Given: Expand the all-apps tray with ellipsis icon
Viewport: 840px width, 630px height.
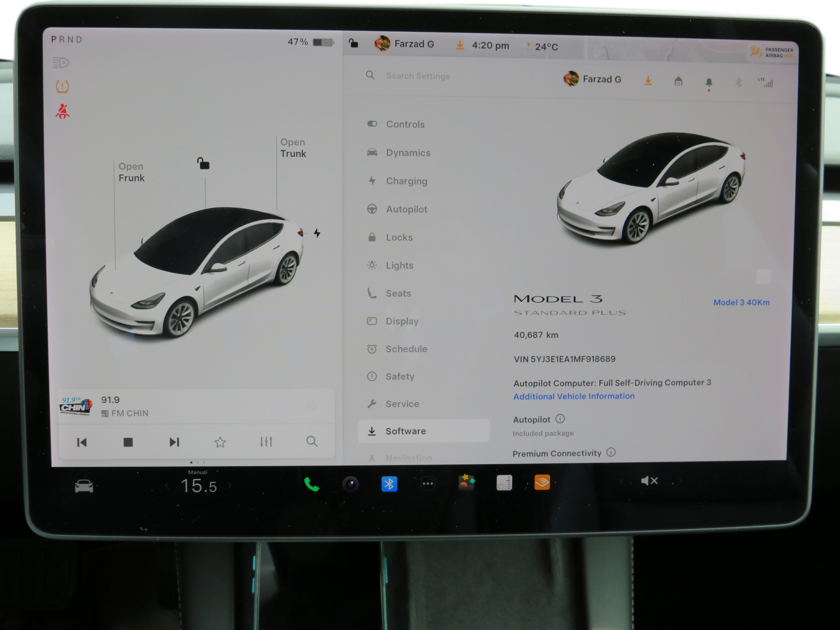Looking at the screenshot, I should click(428, 483).
